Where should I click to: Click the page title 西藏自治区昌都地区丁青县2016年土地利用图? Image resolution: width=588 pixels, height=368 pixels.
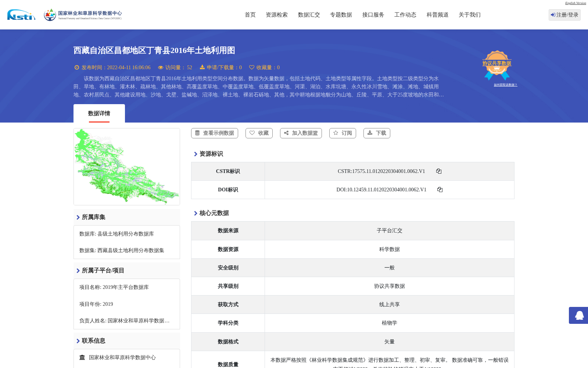pyautogui.click(x=154, y=50)
